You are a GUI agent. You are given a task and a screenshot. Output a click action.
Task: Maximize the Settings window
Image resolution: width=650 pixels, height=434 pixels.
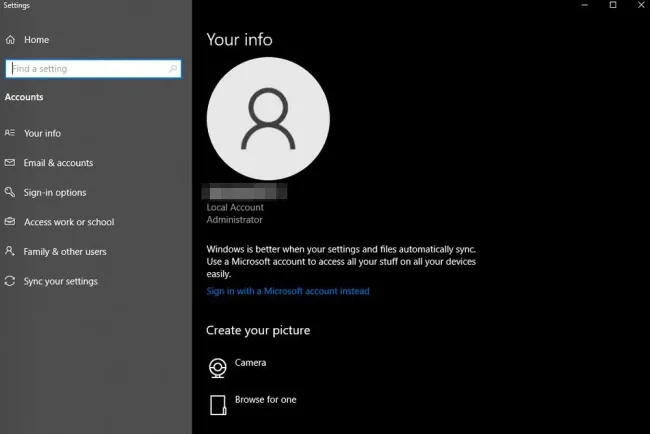point(613,5)
